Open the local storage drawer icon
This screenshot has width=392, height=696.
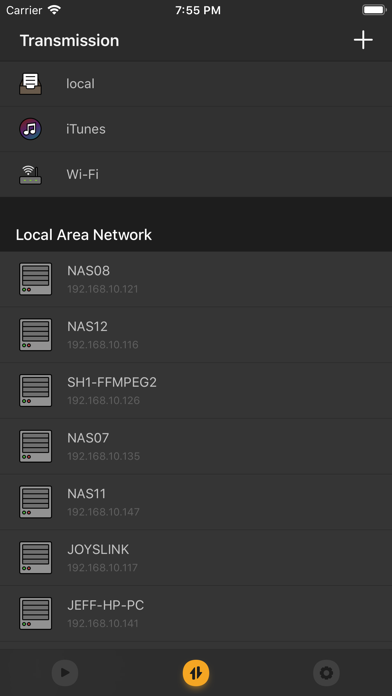tap(30, 84)
